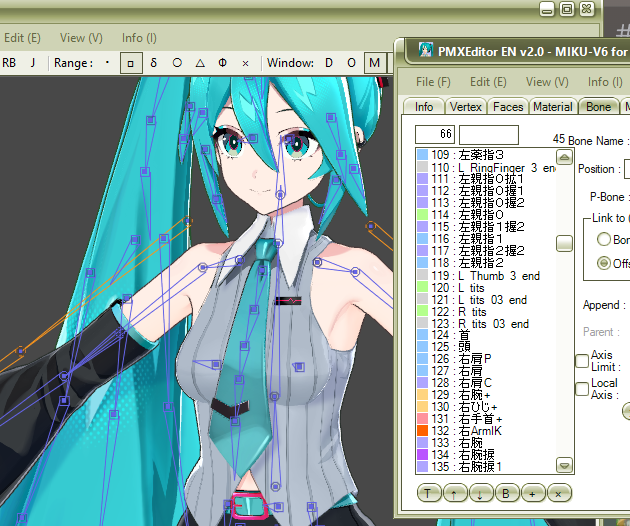The image size is (630, 526).
Task: Add a new bone with + button
Action: tap(532, 493)
